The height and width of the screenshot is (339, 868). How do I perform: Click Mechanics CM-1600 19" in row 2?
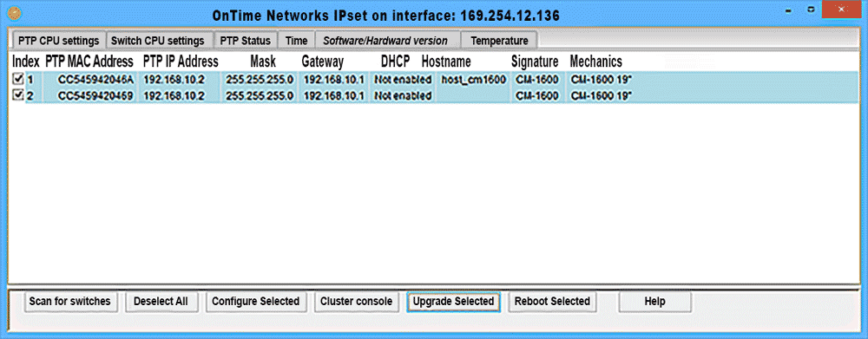602,96
